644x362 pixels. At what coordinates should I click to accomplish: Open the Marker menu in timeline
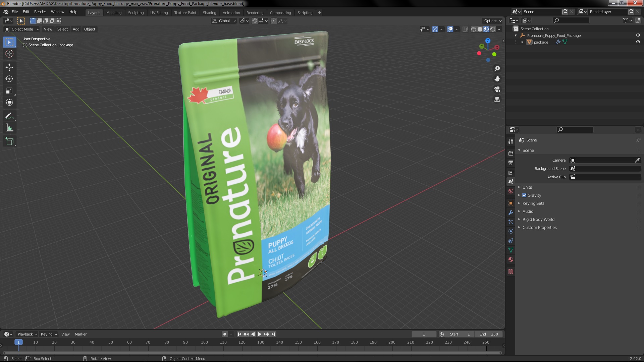[80, 334]
